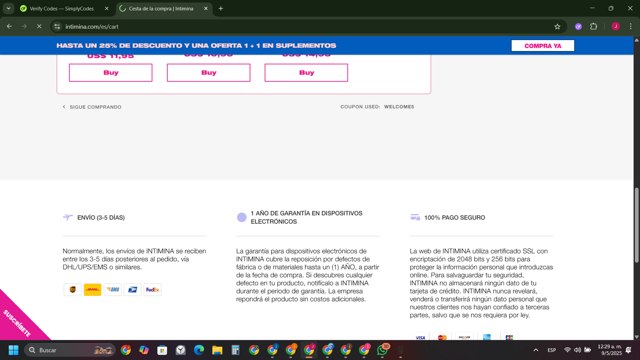Open the purple extension icon in the toolbar
The height and width of the screenshot is (360, 640).
pyautogui.click(x=578, y=27)
